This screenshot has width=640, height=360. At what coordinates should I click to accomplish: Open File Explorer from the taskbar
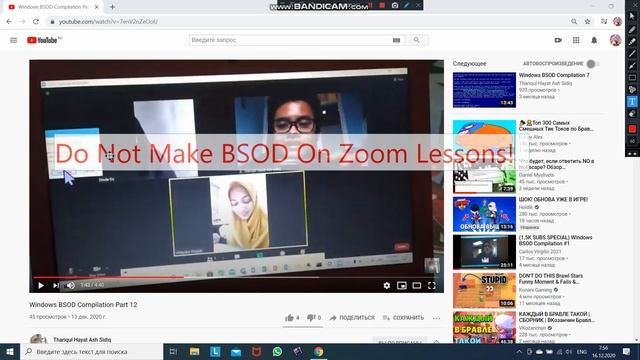pos(194,351)
